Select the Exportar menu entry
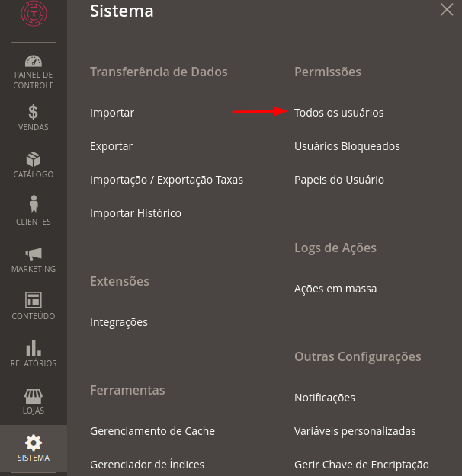 point(111,147)
